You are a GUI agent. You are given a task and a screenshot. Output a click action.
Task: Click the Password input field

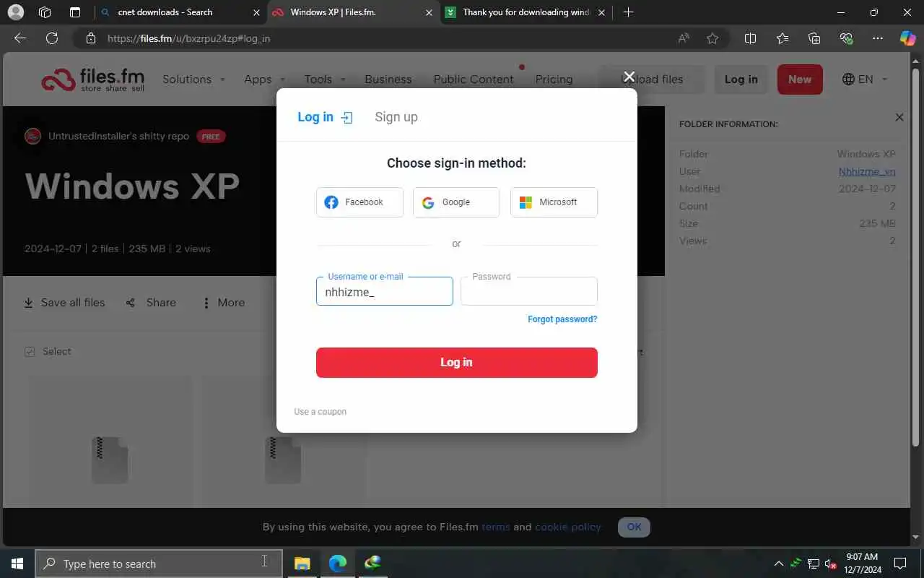click(528, 292)
